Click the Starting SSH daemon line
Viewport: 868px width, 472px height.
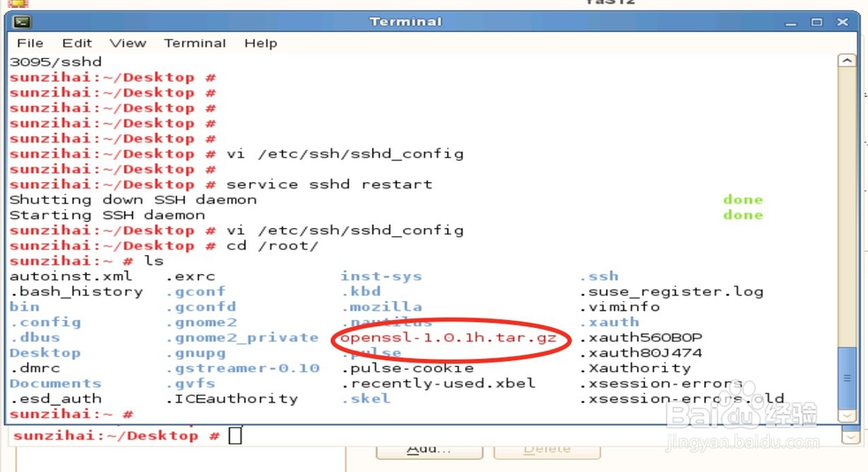point(107,214)
